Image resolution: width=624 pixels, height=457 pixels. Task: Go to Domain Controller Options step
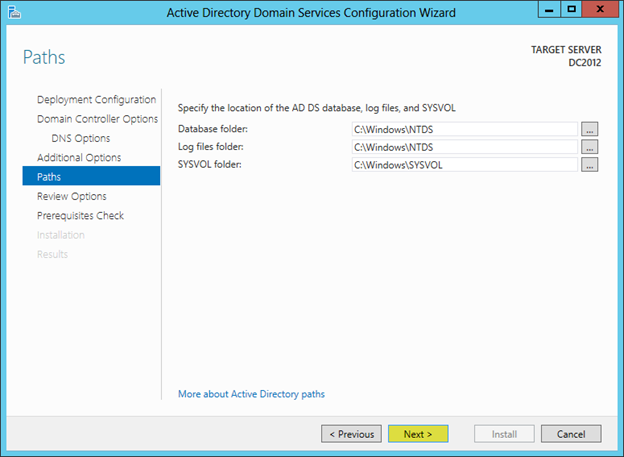click(x=97, y=119)
